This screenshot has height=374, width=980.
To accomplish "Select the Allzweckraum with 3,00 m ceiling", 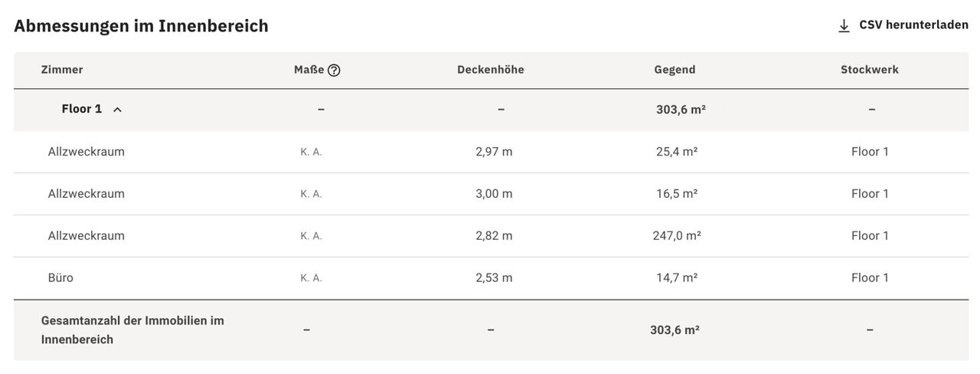I will tap(87, 194).
